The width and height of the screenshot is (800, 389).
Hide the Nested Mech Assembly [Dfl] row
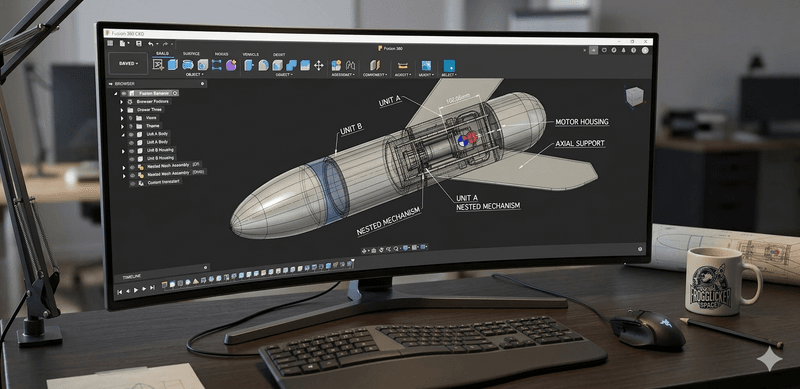tap(132, 167)
